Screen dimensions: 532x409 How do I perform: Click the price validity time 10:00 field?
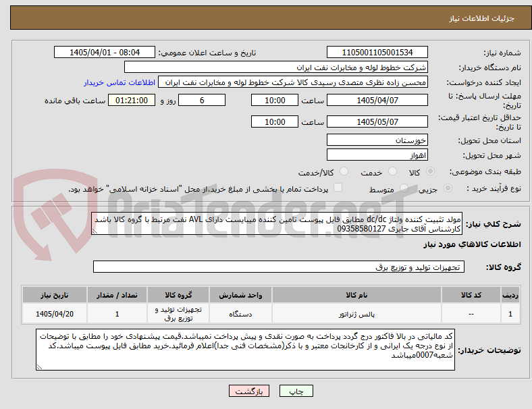click(x=275, y=121)
